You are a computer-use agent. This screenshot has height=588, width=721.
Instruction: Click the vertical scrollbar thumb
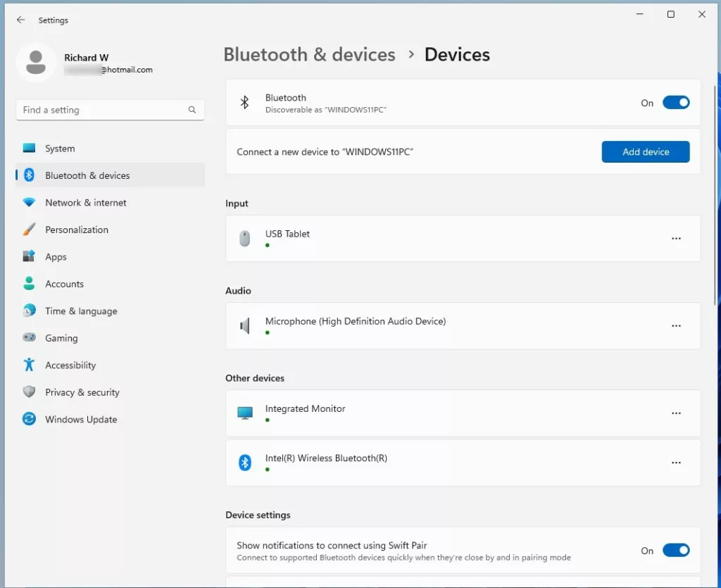[x=715, y=194]
